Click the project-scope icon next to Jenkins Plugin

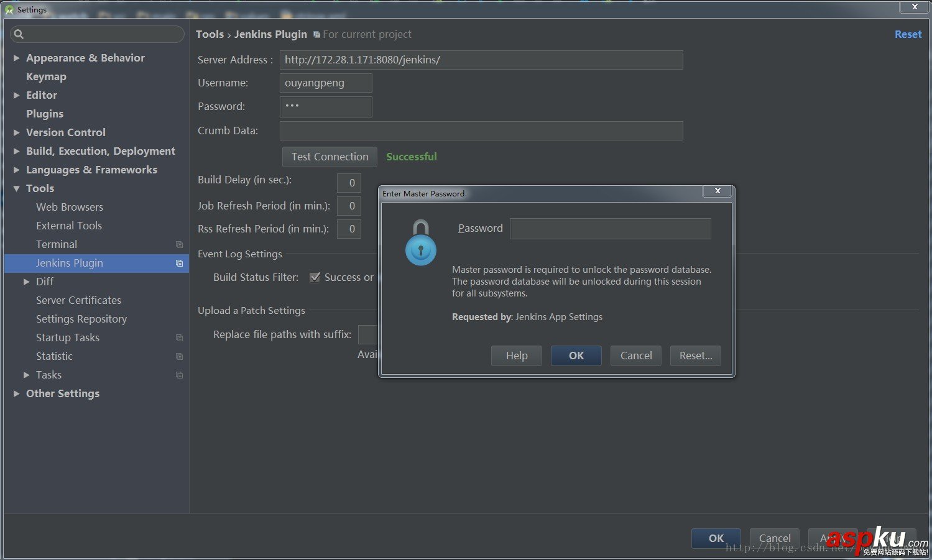click(x=180, y=263)
